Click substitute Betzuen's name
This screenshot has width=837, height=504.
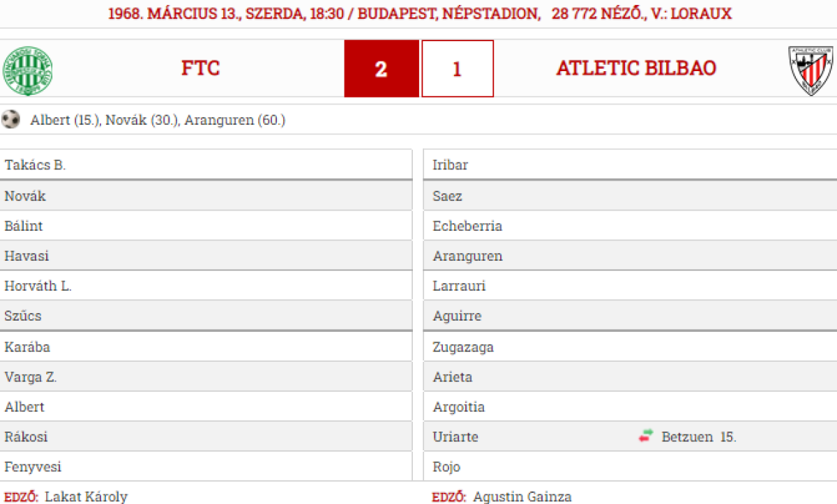click(x=687, y=437)
